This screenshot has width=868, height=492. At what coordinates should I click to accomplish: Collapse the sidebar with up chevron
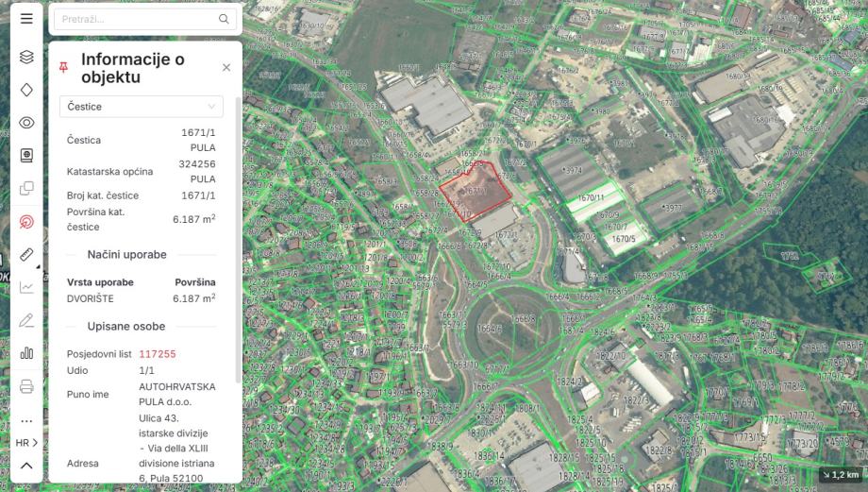(x=26, y=466)
